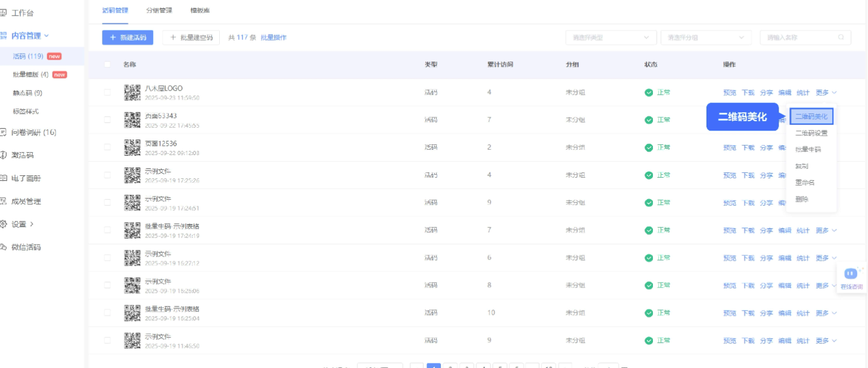Switch to the 分组管理 tab

(159, 10)
